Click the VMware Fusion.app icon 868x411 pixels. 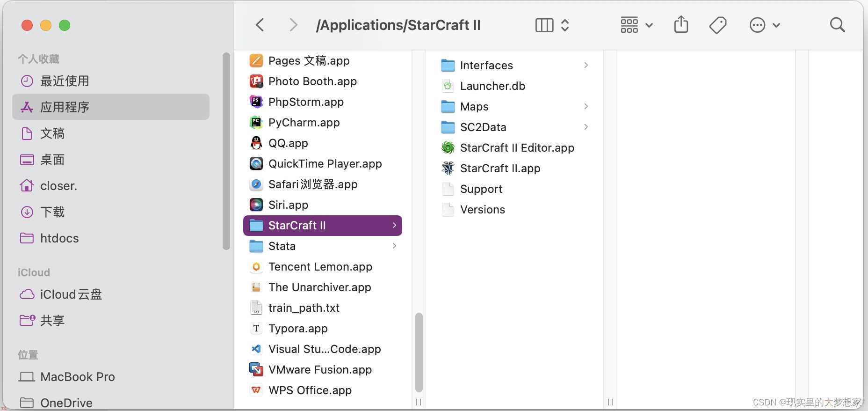pos(256,370)
